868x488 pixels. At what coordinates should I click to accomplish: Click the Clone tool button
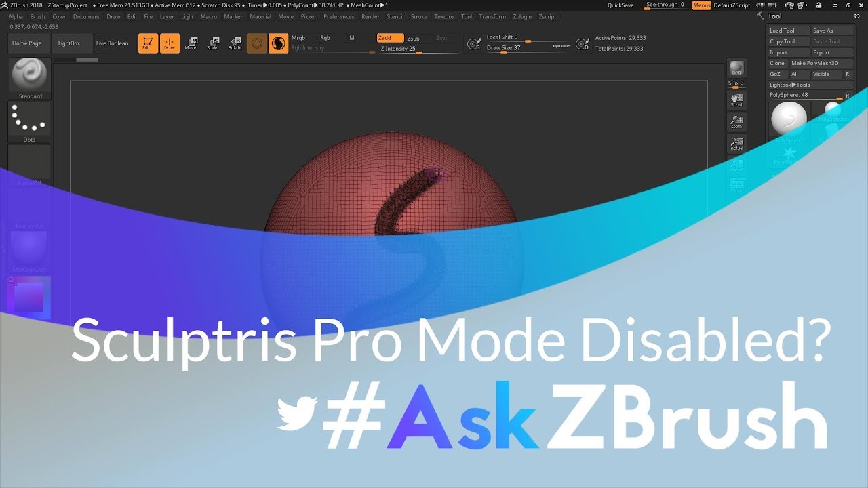point(778,63)
